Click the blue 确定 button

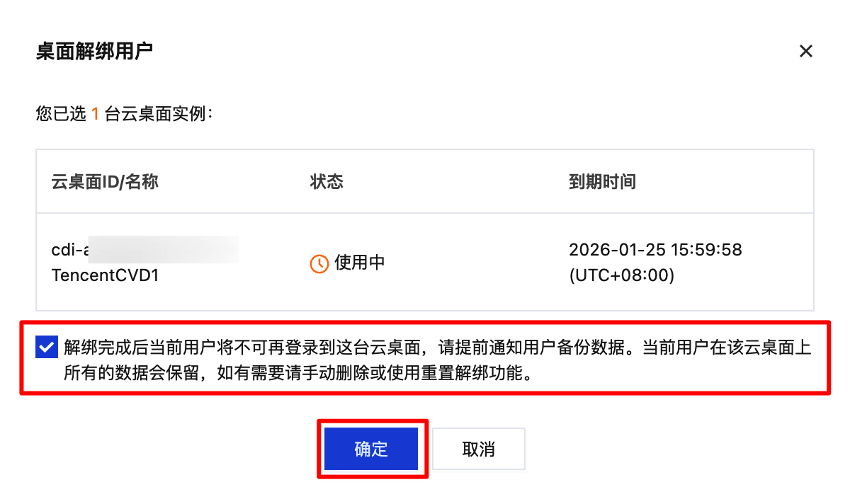click(x=371, y=449)
